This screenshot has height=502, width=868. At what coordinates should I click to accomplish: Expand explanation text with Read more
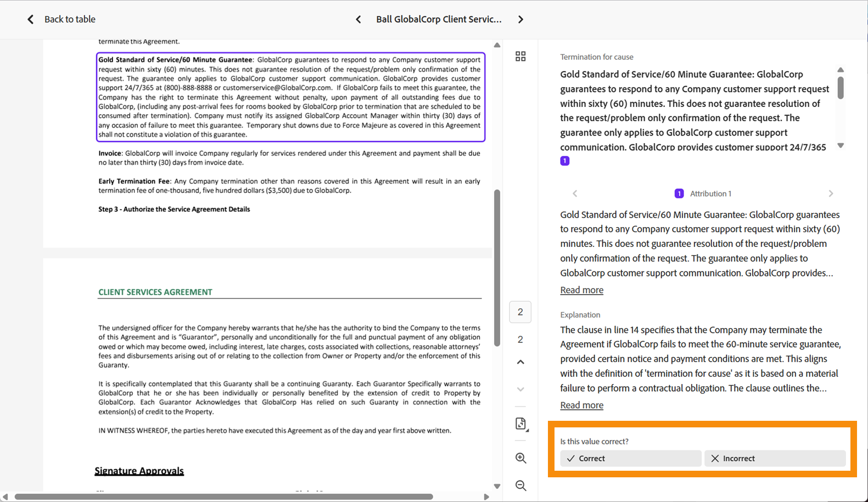tap(581, 405)
